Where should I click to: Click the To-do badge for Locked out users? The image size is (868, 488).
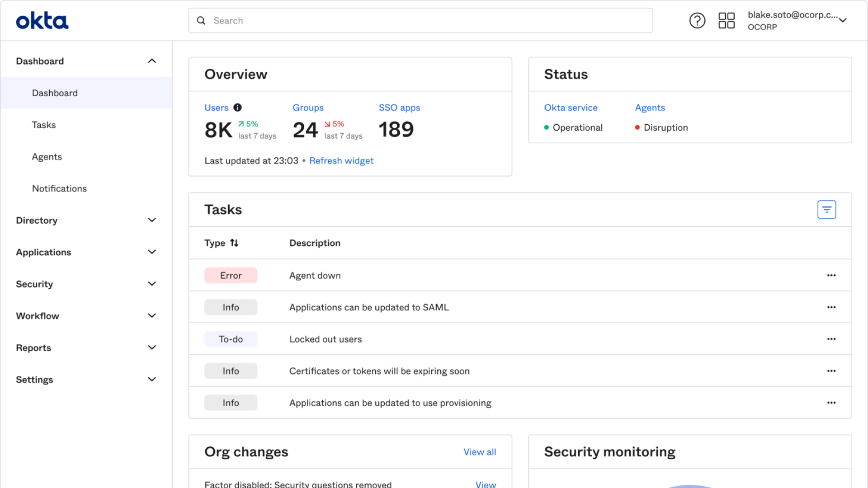pos(231,339)
